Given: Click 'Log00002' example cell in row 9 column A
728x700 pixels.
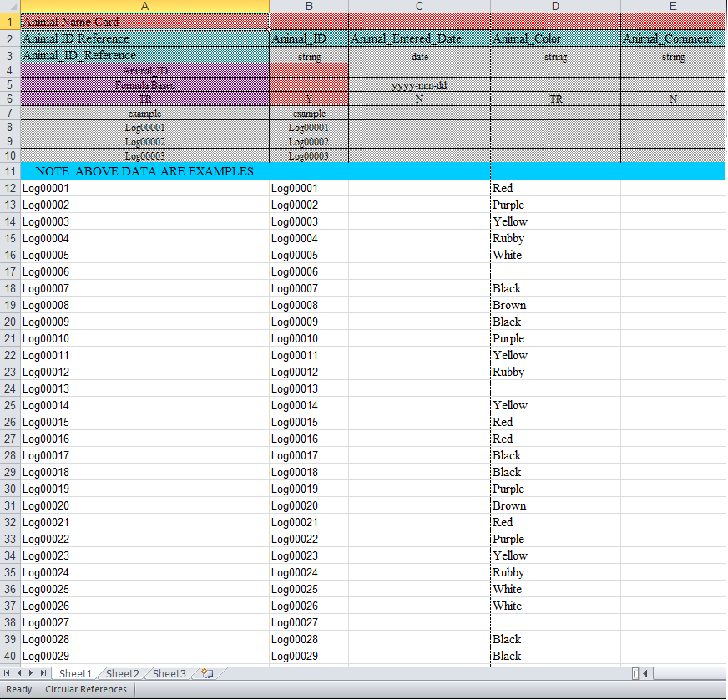Looking at the screenshot, I should pos(145,142).
